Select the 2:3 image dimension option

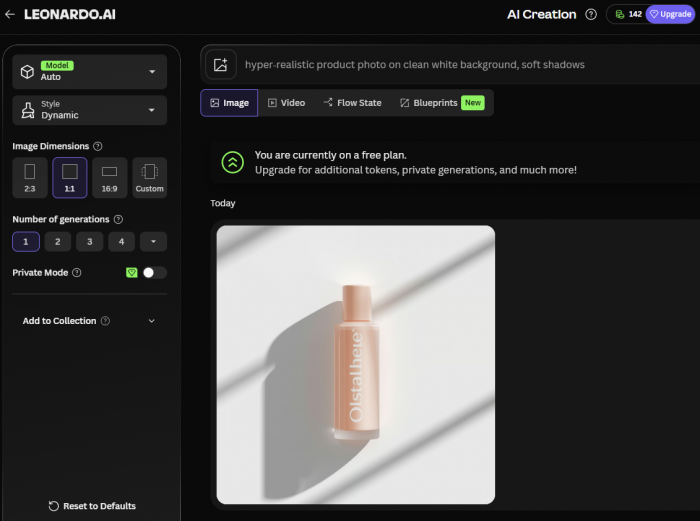[x=29, y=177]
